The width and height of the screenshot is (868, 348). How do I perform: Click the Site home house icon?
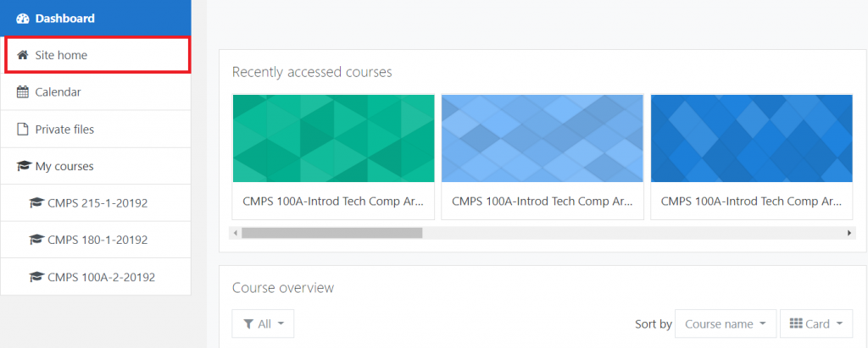pos(23,55)
